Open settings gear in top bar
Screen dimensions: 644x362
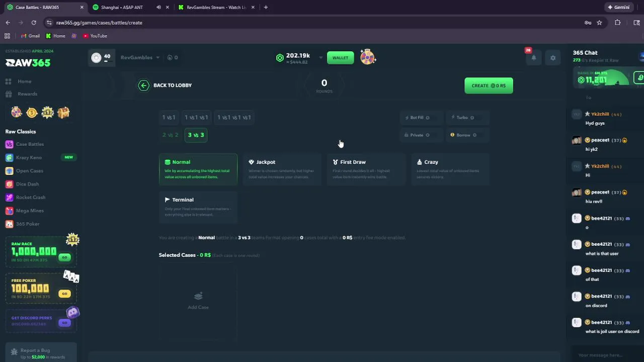click(x=552, y=58)
